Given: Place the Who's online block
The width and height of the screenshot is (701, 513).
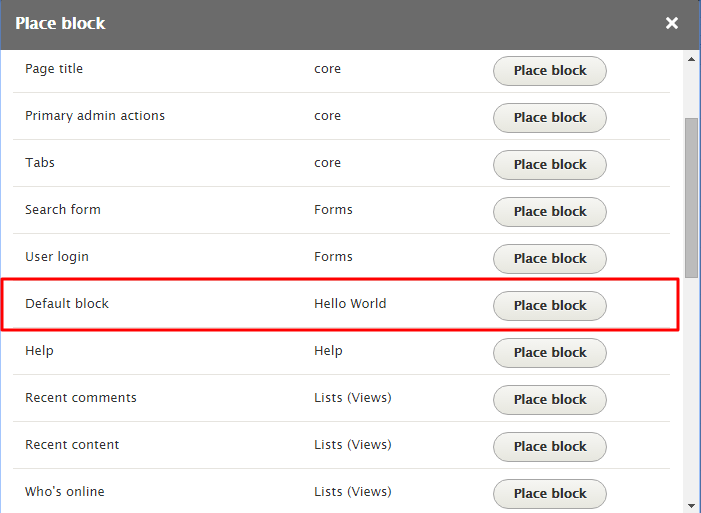Looking at the screenshot, I should pos(550,494).
